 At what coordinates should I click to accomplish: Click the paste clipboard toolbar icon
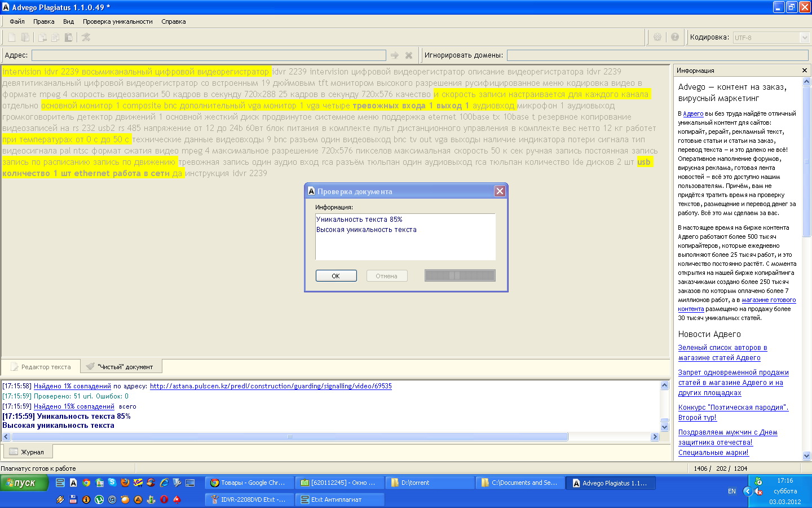click(x=68, y=37)
